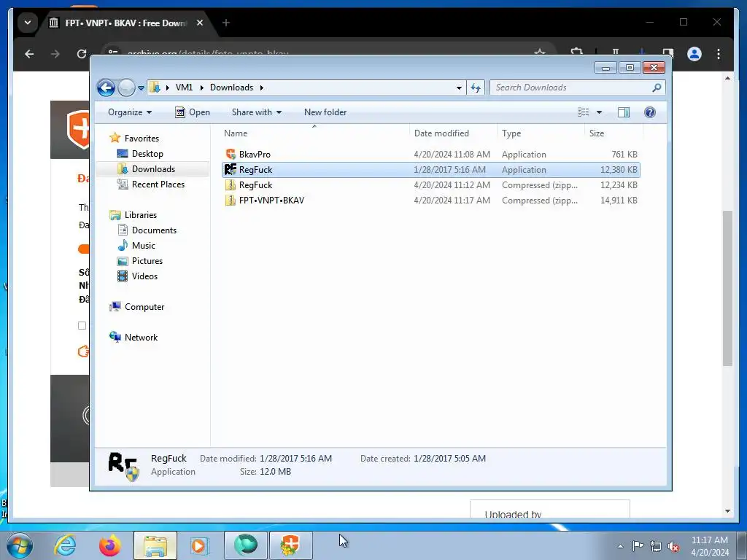Select Downloads in the navigation pane

click(x=153, y=169)
